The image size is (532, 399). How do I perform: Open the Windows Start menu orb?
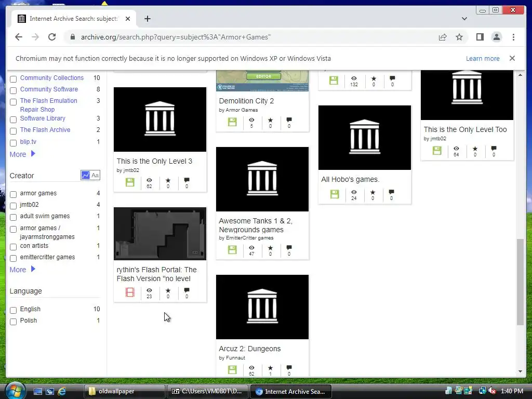click(15, 391)
